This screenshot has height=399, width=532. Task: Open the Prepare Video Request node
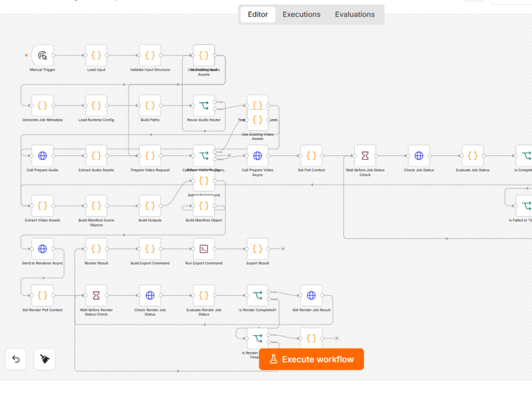coord(150,156)
